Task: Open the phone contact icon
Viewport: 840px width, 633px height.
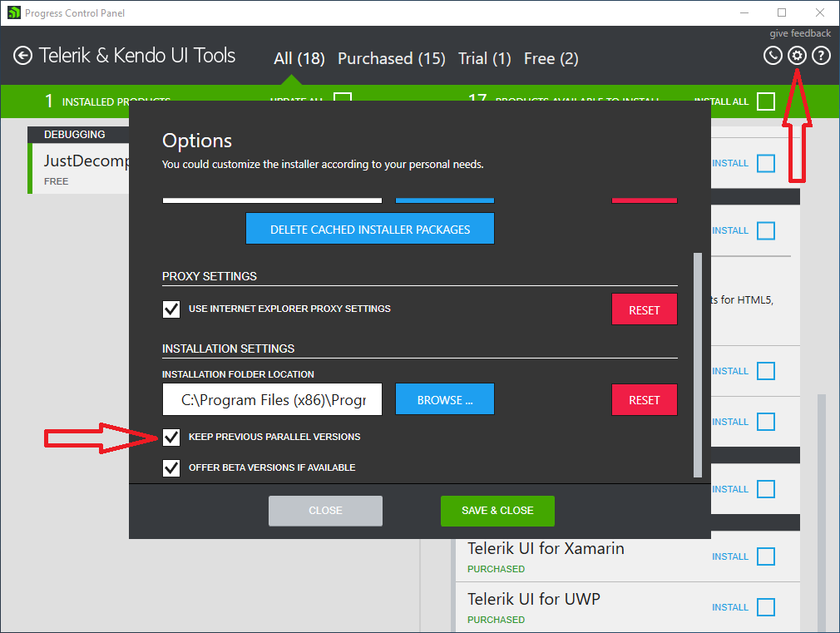Action: coord(773,55)
